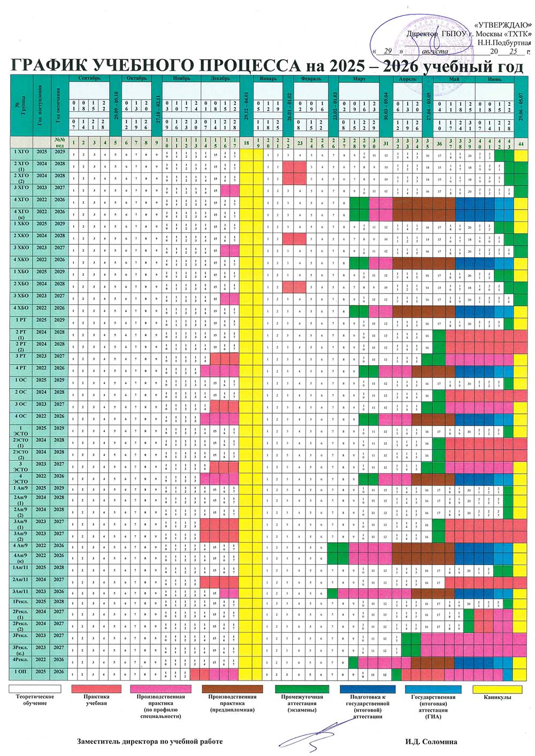535x756 pixels.
Task: Click the white 'Теоретическое обучение' legend swatch
Action: (36, 689)
